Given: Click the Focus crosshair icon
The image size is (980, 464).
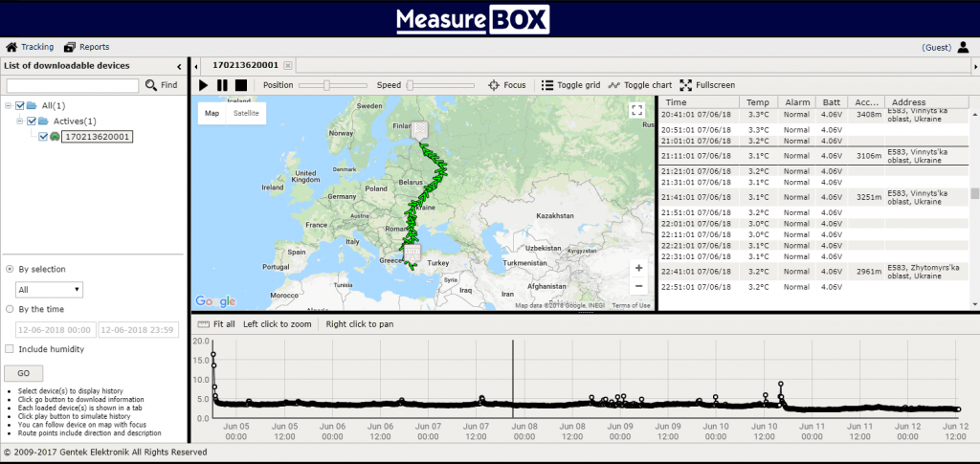Looking at the screenshot, I should point(495,85).
